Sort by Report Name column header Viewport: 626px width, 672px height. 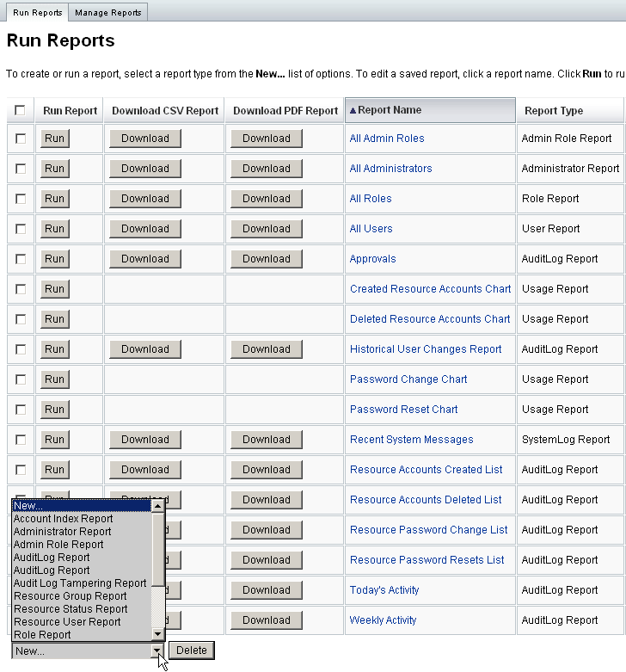pyautogui.click(x=430, y=110)
